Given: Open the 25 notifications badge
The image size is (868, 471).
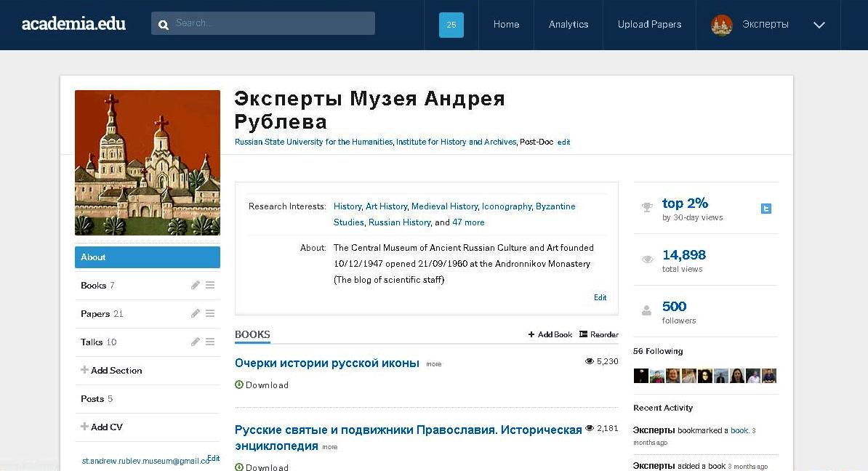Looking at the screenshot, I should pos(451,25).
